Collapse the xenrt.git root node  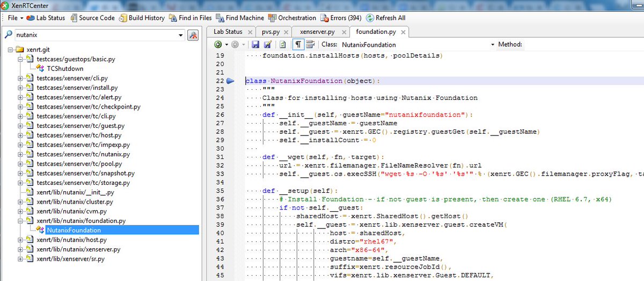(x=10, y=49)
